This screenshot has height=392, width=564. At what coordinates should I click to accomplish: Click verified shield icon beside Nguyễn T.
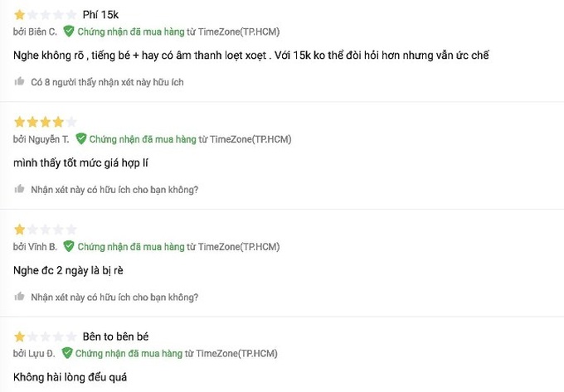click(81, 138)
